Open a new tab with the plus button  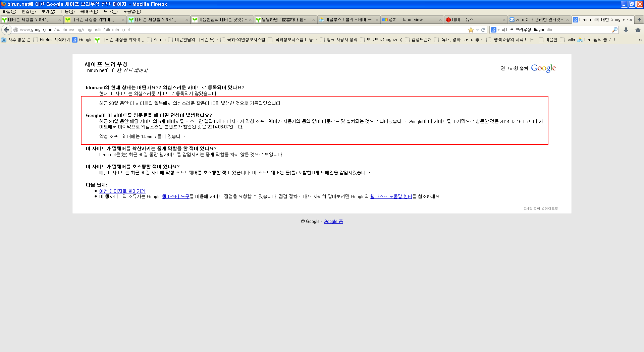(639, 20)
